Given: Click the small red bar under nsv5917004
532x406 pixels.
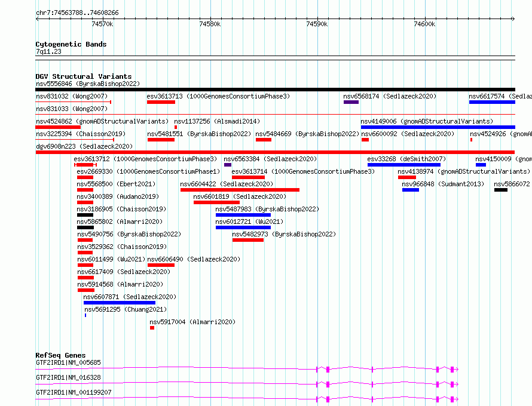Looking at the screenshot, I should [x=152, y=328].
